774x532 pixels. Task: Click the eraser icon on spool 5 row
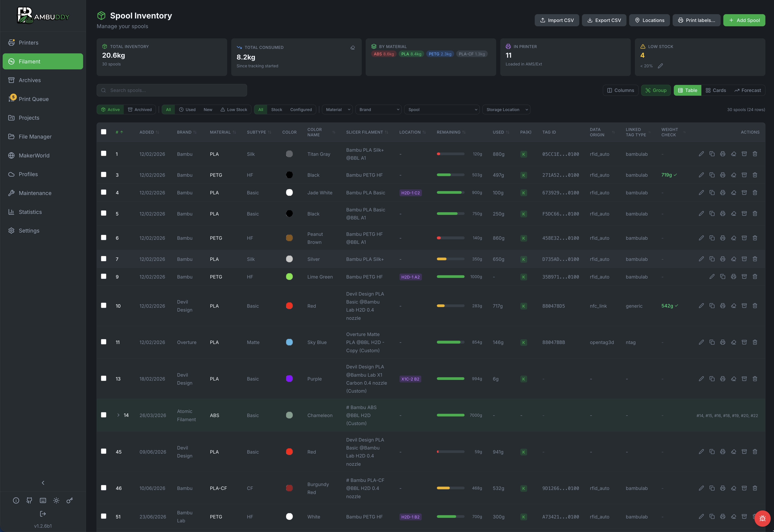(x=733, y=214)
